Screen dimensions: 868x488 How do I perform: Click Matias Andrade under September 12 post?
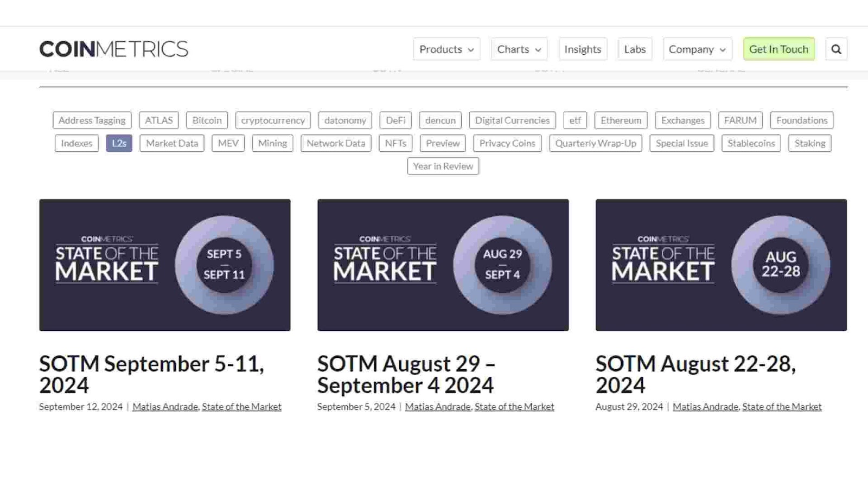tap(165, 407)
